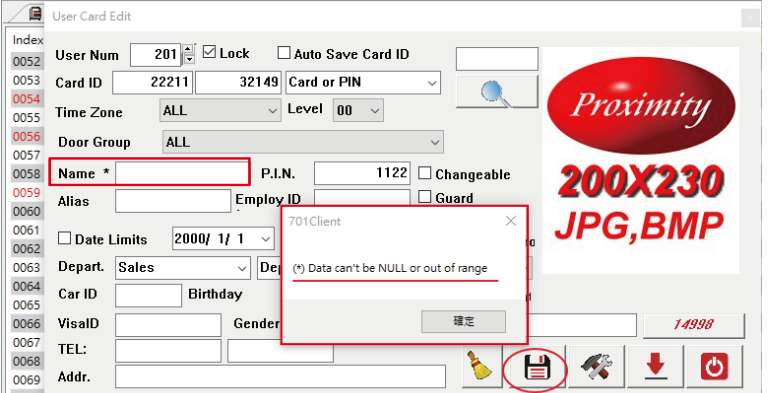Expand the Door Group dropdown
The height and width of the screenshot is (393, 768).
point(303,142)
